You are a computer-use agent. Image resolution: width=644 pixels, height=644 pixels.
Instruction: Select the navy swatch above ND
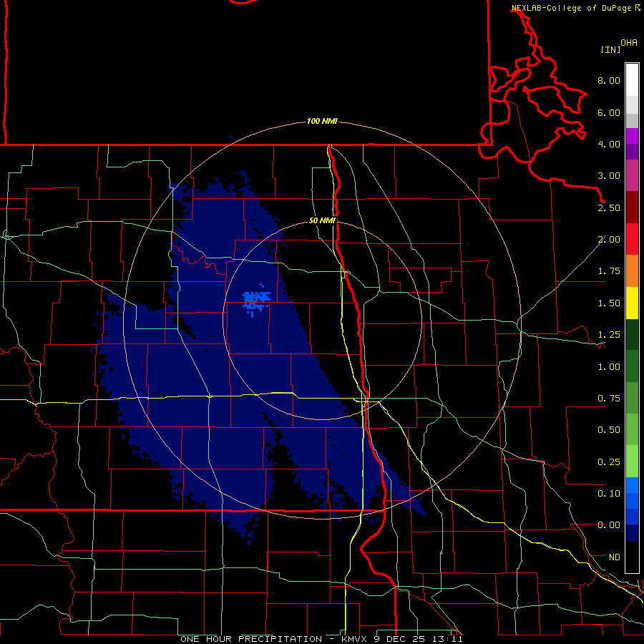tap(632, 533)
